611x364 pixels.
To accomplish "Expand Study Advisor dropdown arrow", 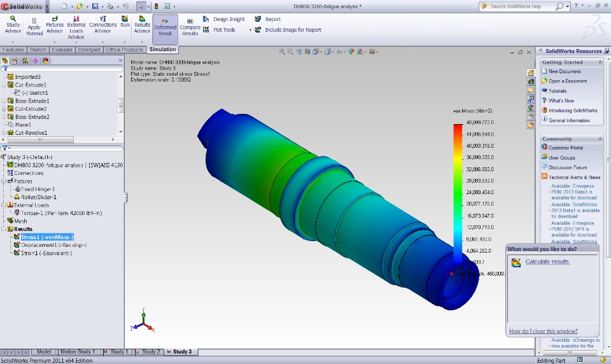I will (13, 42).
